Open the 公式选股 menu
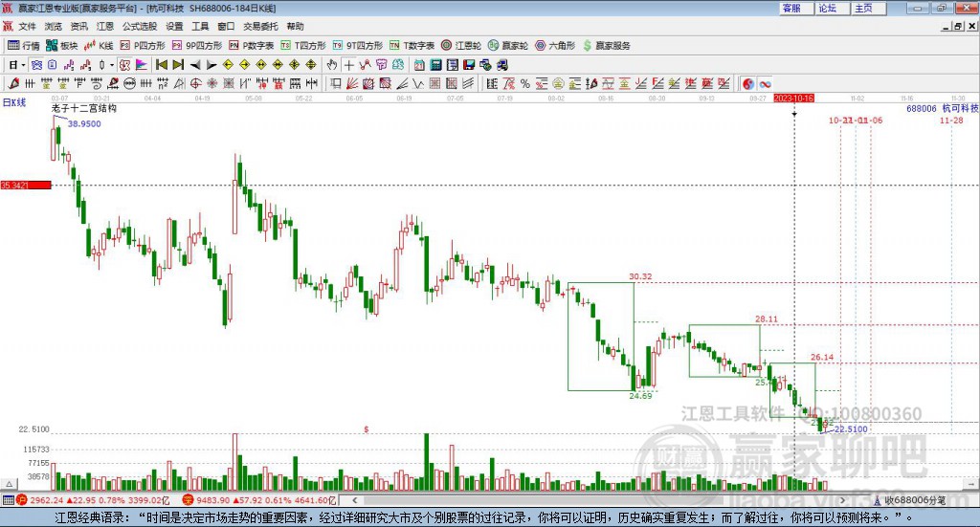The height and width of the screenshot is (527, 980). pos(140,26)
